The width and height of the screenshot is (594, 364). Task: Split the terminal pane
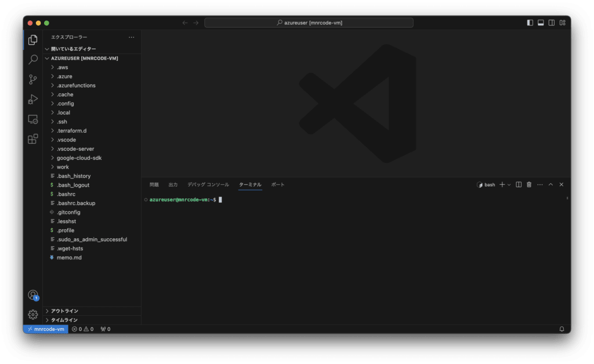(519, 185)
